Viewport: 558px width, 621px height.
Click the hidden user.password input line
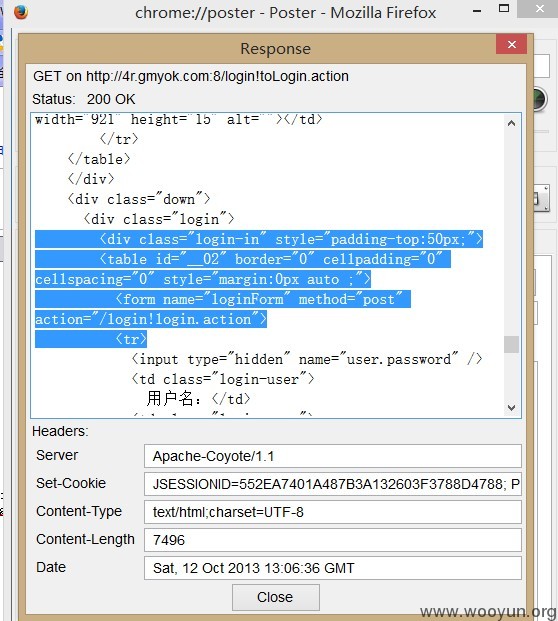click(x=307, y=359)
